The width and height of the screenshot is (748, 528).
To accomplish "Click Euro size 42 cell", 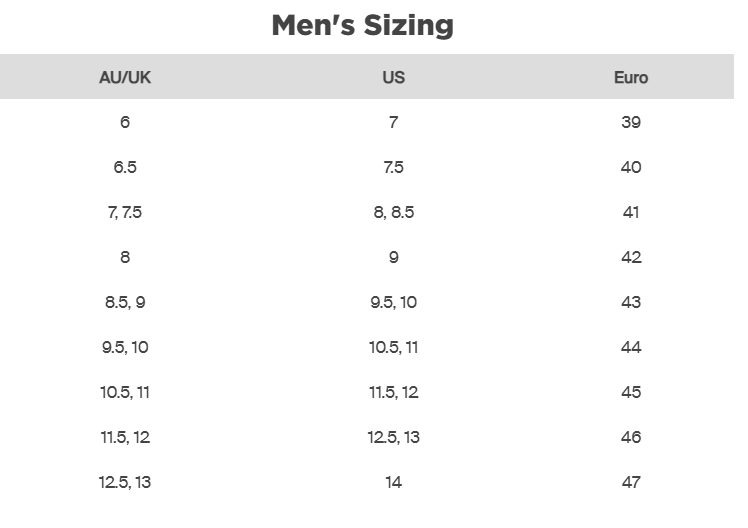I will click(631, 257).
